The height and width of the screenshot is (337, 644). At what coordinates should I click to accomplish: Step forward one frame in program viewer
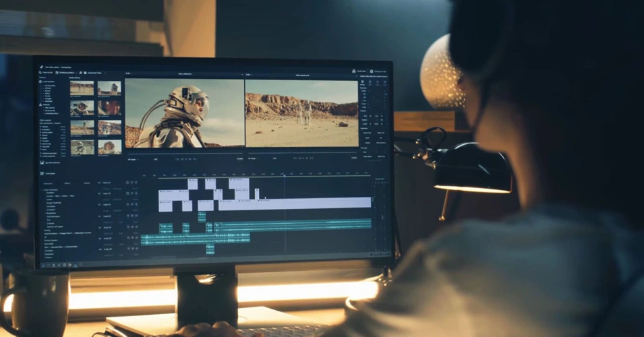pos(307,158)
